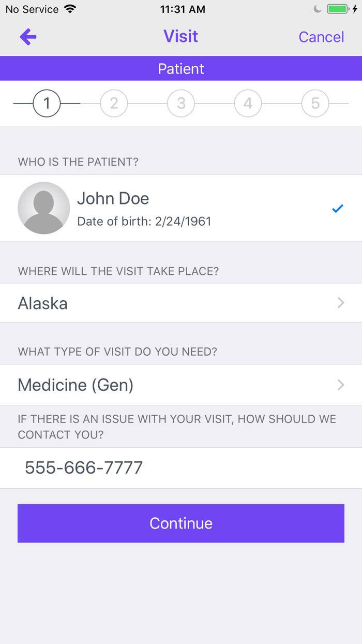Tap the Visit title in navigation bar
Viewport: 362px width, 644px height.
click(x=180, y=36)
